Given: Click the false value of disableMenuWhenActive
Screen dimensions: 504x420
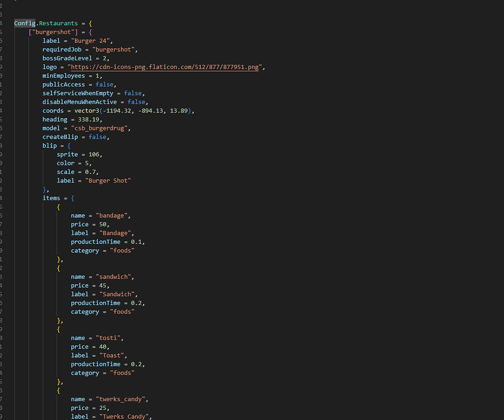Looking at the screenshot, I should [x=136, y=102].
